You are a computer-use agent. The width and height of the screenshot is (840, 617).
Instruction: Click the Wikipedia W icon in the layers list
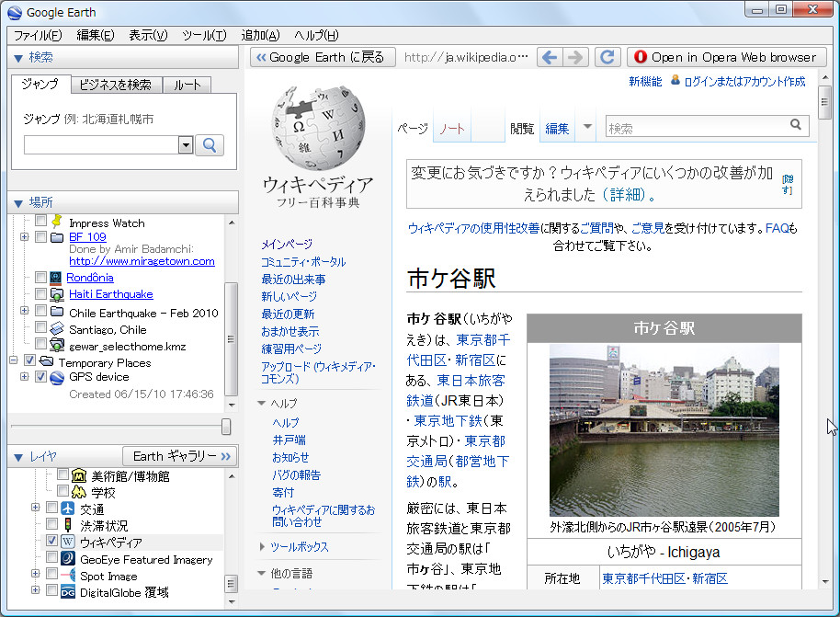pyautogui.click(x=67, y=542)
